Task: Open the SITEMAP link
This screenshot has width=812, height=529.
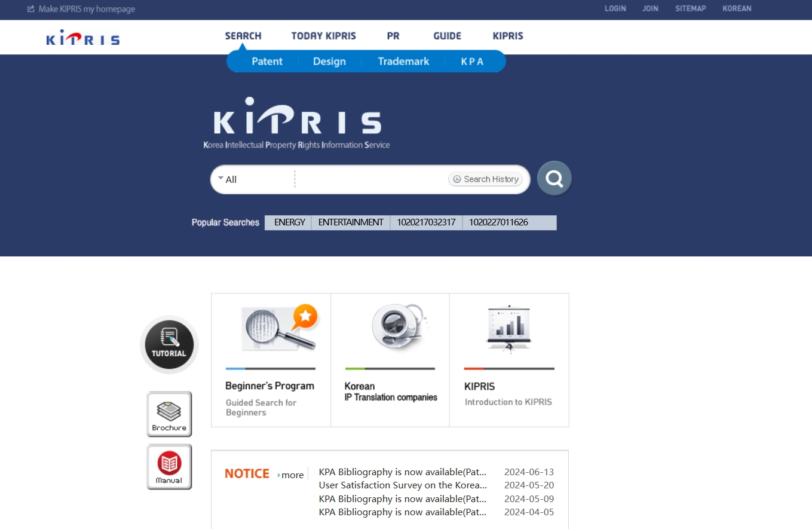Action: point(691,8)
